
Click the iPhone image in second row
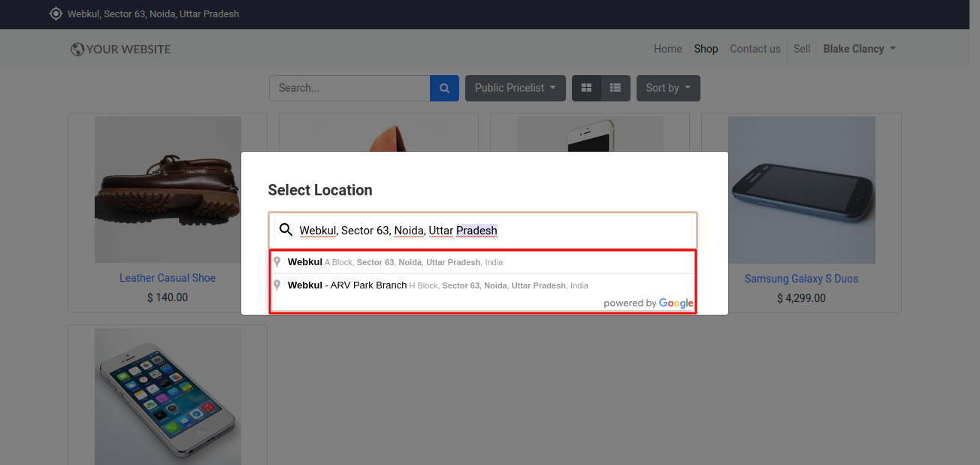168,396
